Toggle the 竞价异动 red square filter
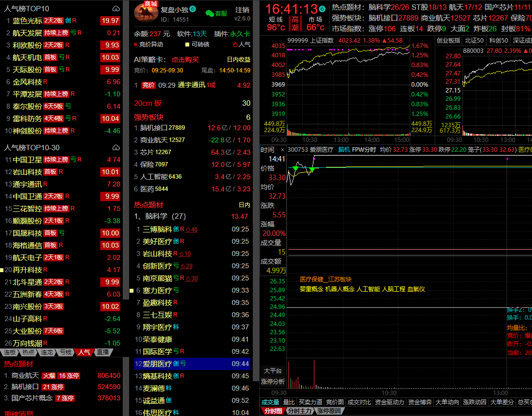Image resolution: width=532 pixels, height=416 pixels. point(136,45)
